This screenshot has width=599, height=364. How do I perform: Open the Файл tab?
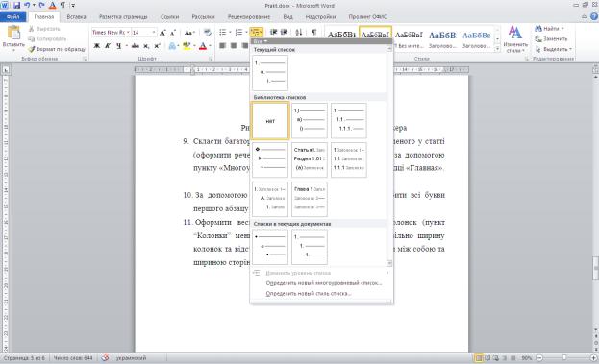click(x=13, y=16)
